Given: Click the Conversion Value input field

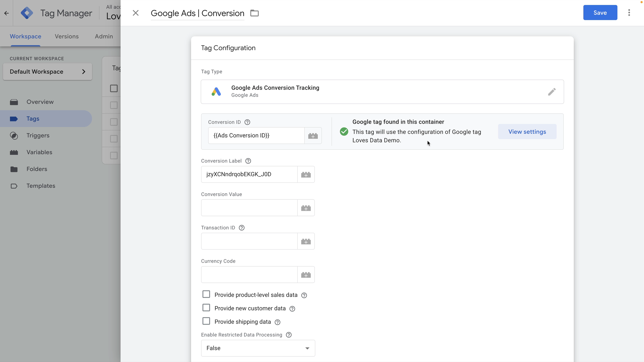Looking at the screenshot, I should coord(249,208).
